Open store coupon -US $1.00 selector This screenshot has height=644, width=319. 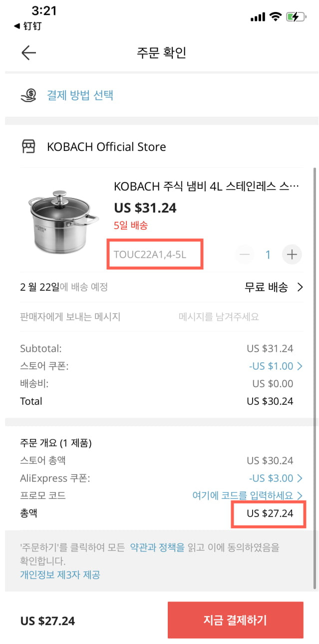(276, 366)
